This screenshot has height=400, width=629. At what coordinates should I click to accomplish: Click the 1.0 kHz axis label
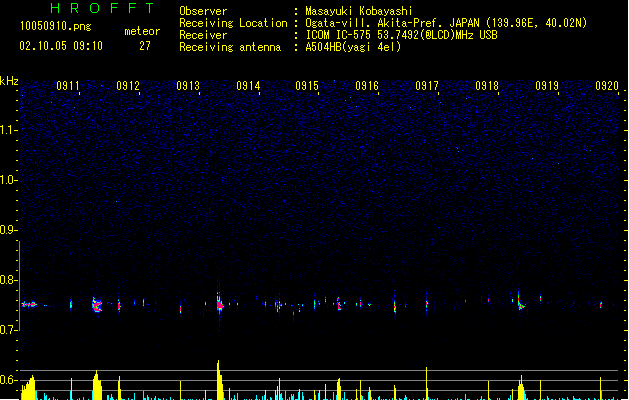tap(8, 180)
